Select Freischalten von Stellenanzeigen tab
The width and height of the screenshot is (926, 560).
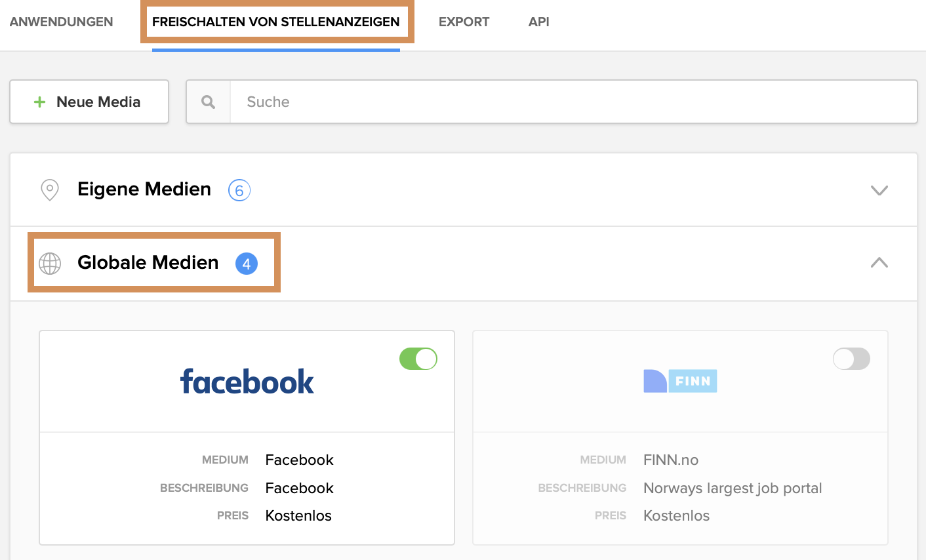275,22
